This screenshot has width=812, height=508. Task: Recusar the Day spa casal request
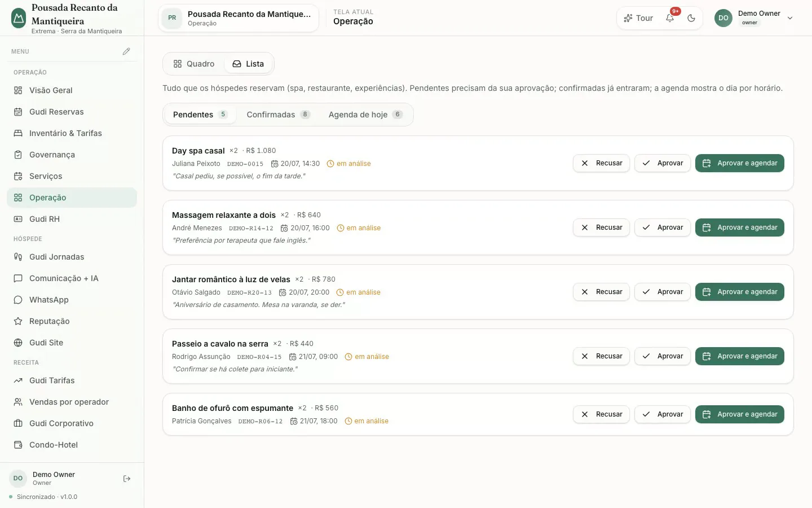coord(601,163)
